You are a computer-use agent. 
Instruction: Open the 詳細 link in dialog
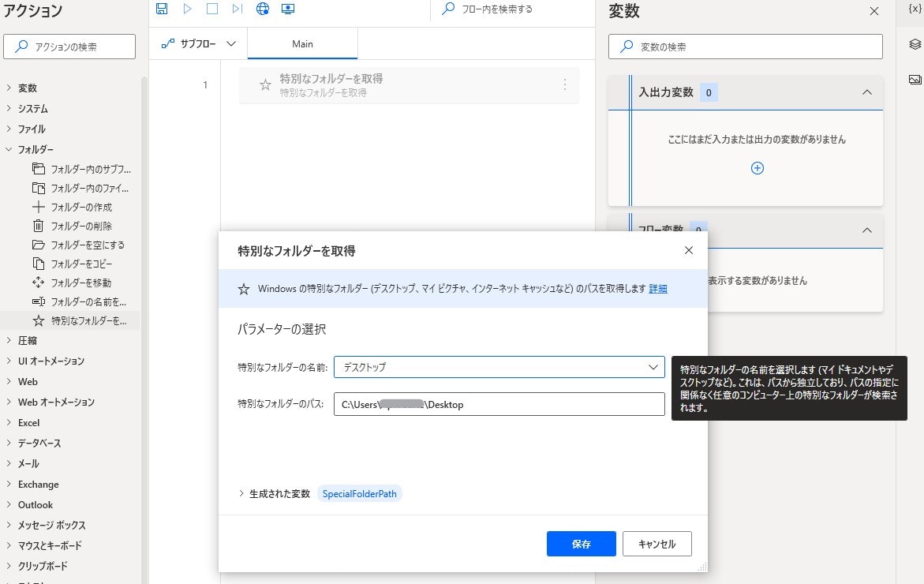coord(657,289)
